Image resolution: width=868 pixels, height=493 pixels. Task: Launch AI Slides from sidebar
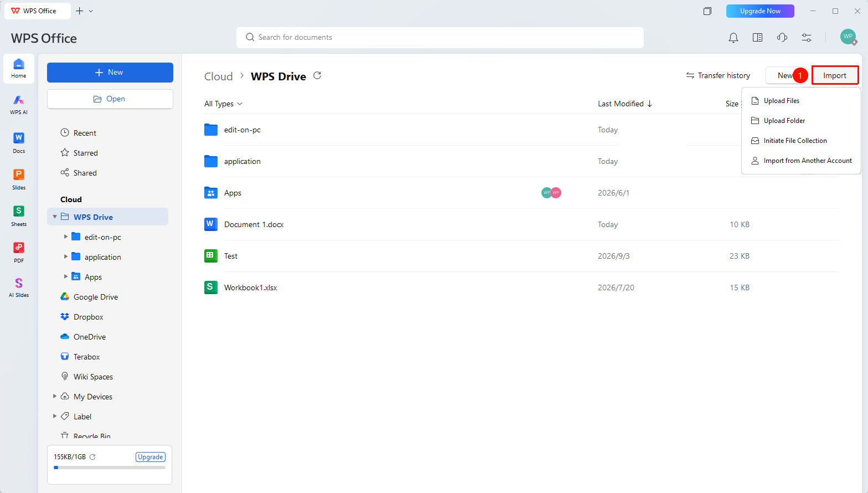point(19,287)
